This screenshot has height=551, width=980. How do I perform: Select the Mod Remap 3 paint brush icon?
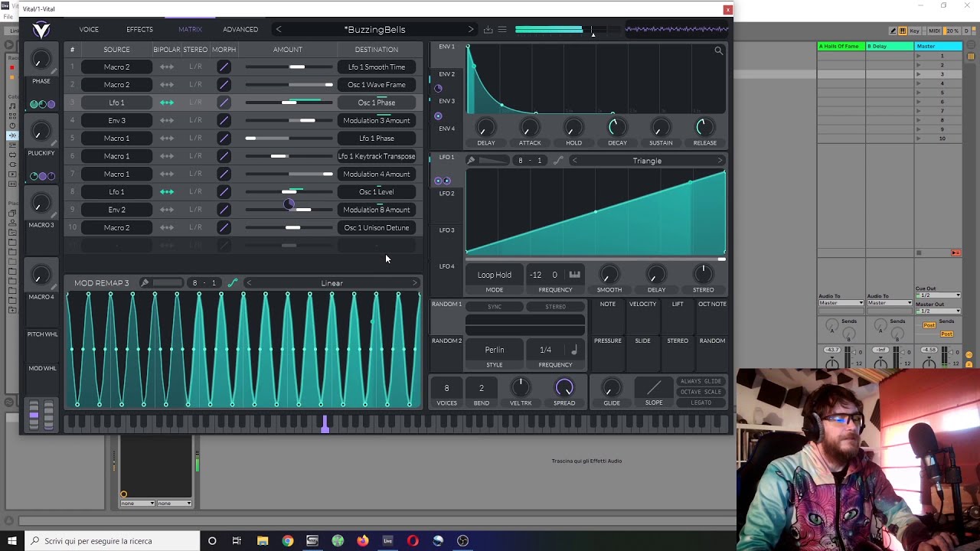tap(145, 283)
